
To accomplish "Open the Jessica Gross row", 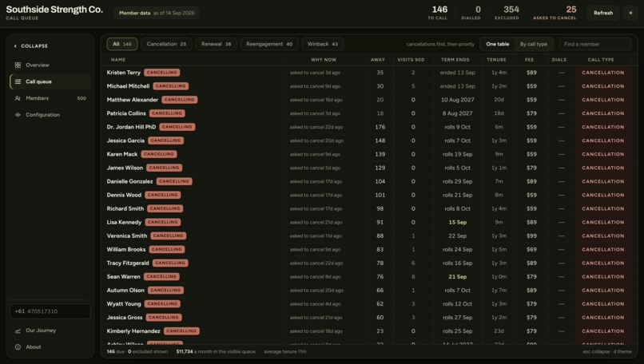I will 368,318.
